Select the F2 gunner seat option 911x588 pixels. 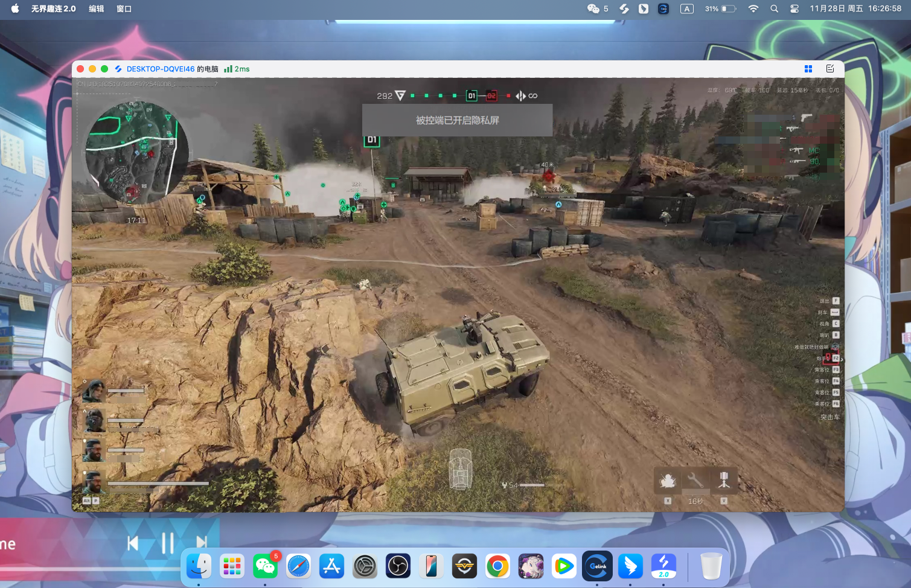(x=828, y=359)
